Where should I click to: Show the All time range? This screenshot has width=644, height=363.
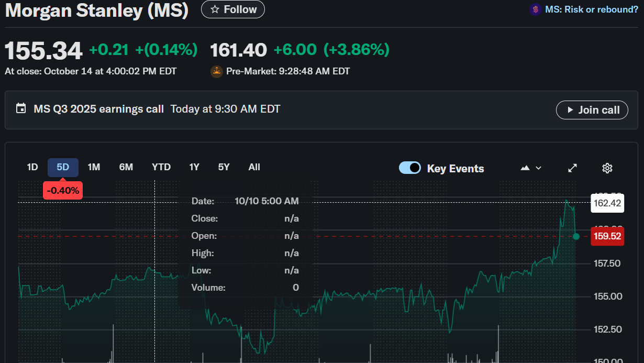[x=254, y=167]
